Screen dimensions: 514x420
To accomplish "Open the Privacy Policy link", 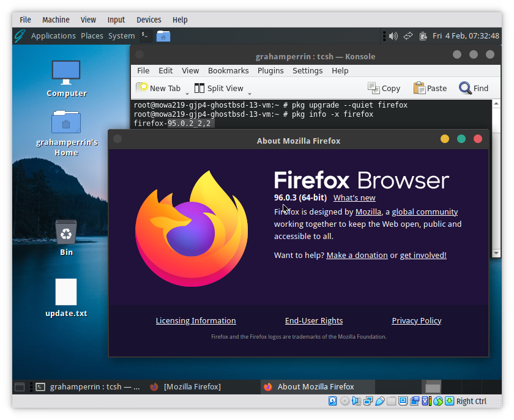I will [x=416, y=320].
